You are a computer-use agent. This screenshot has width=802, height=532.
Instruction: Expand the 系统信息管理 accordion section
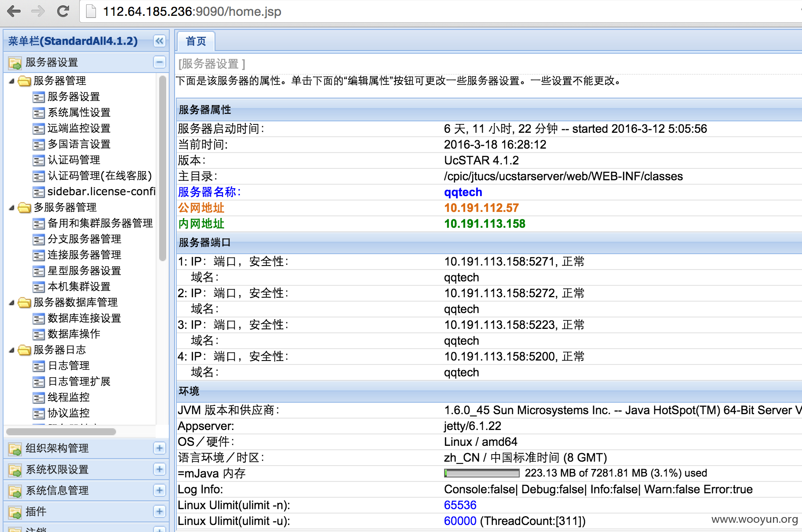(160, 490)
